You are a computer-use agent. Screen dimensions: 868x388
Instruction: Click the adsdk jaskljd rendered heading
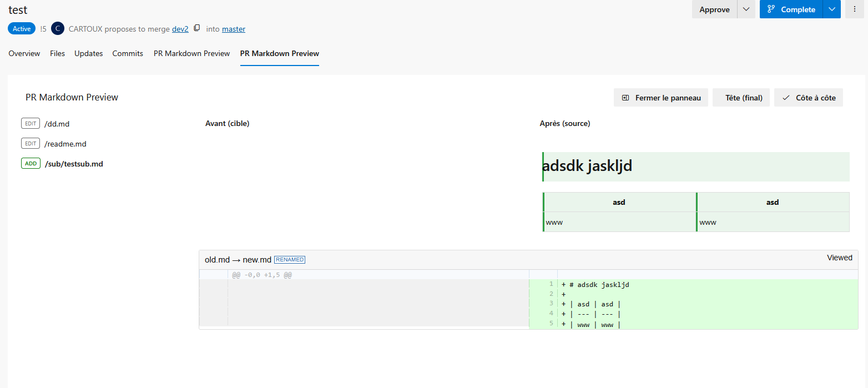pos(587,166)
